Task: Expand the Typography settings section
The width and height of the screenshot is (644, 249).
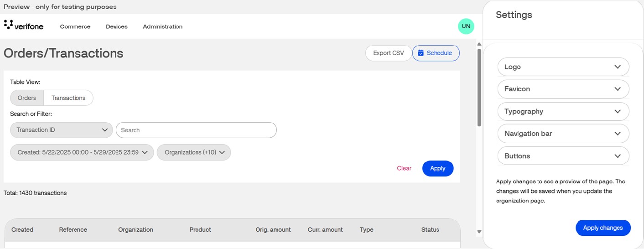Action: pyautogui.click(x=563, y=111)
